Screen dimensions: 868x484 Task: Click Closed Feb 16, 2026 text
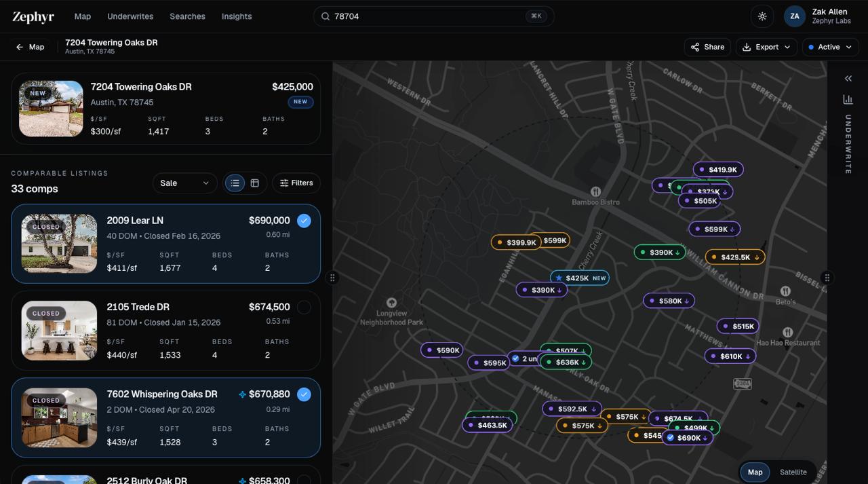[182, 236]
